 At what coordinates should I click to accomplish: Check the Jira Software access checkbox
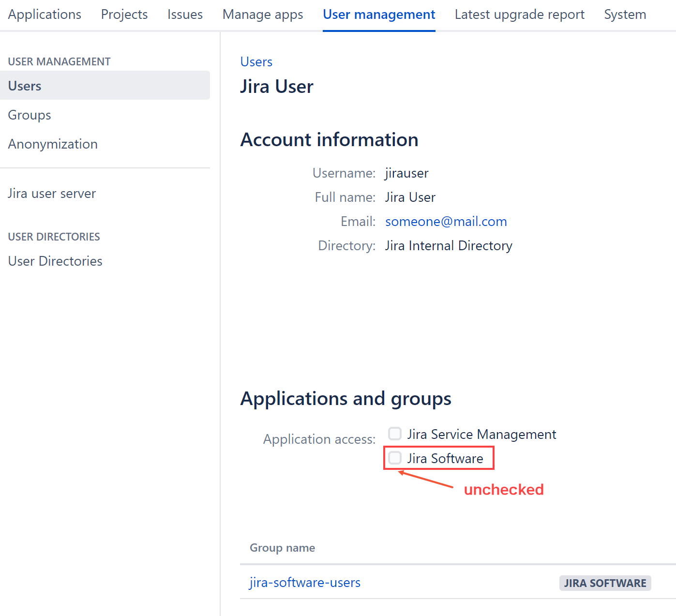point(395,458)
